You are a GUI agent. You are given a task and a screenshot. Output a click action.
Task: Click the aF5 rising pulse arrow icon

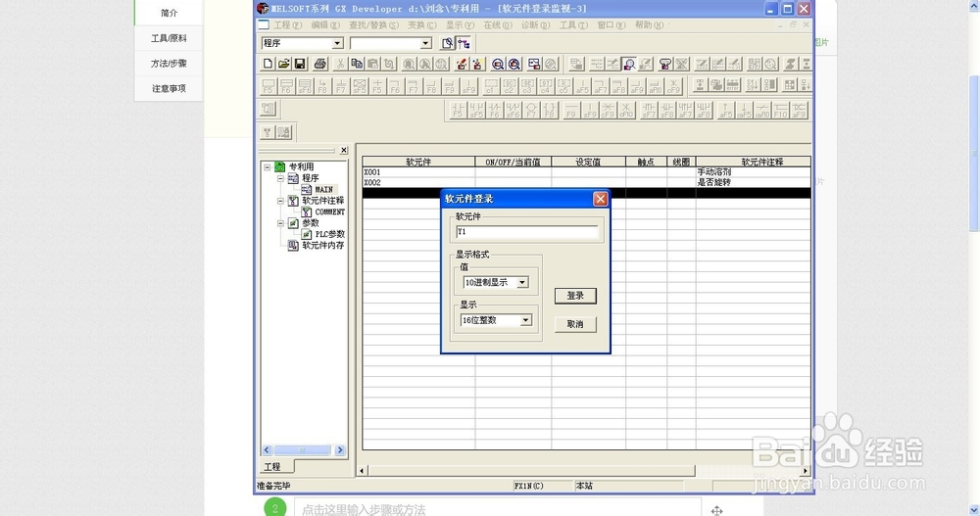725,111
